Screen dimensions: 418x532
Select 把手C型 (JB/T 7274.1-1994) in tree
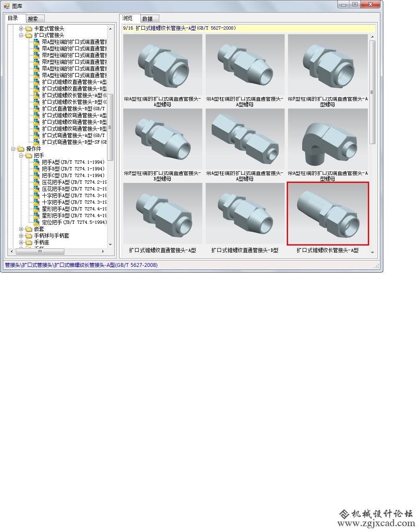73,175
